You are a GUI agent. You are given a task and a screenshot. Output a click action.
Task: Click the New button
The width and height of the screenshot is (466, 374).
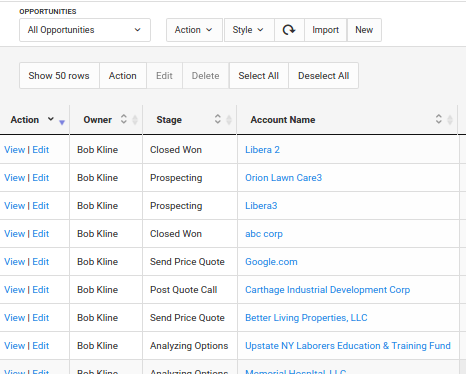pos(364,30)
